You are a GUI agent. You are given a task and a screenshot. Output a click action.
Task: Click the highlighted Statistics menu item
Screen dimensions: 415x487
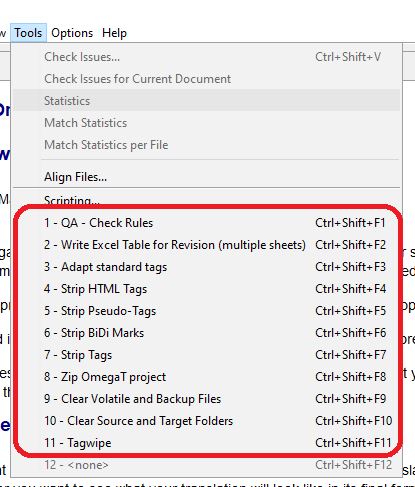[x=207, y=101]
